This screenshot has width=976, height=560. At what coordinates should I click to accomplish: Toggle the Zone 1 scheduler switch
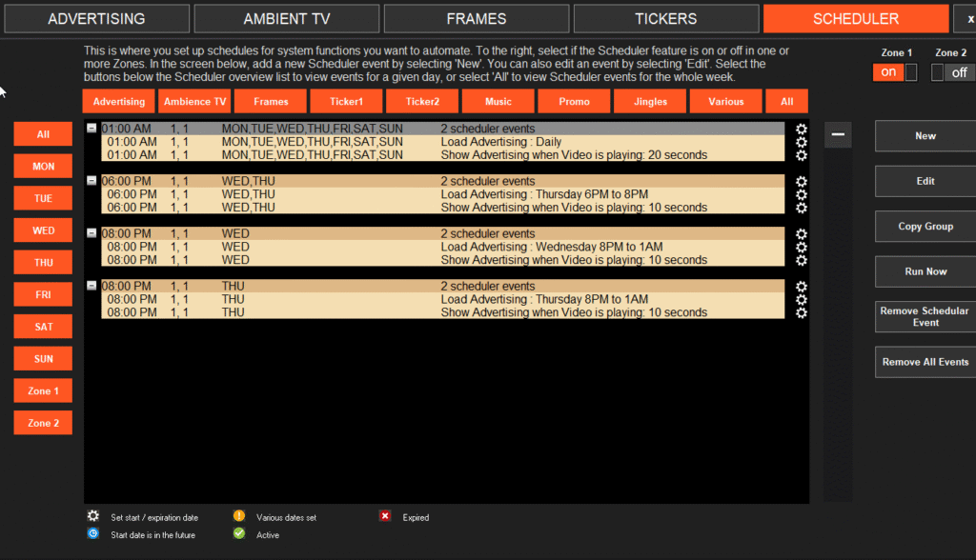click(x=895, y=72)
